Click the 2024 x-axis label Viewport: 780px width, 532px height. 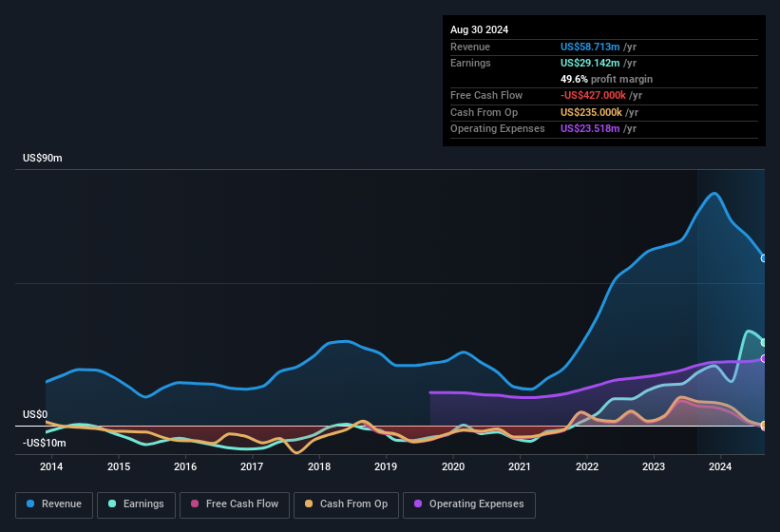(720, 466)
